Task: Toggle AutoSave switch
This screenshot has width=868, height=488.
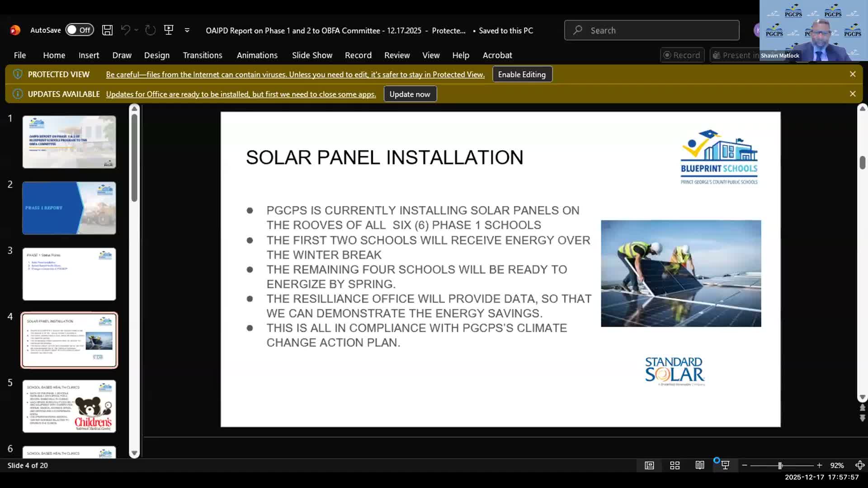Action: pyautogui.click(x=80, y=30)
